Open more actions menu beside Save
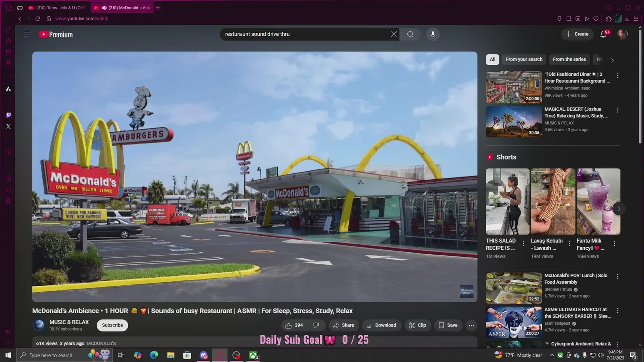Image resolution: width=644 pixels, height=362 pixels. pyautogui.click(x=471, y=325)
